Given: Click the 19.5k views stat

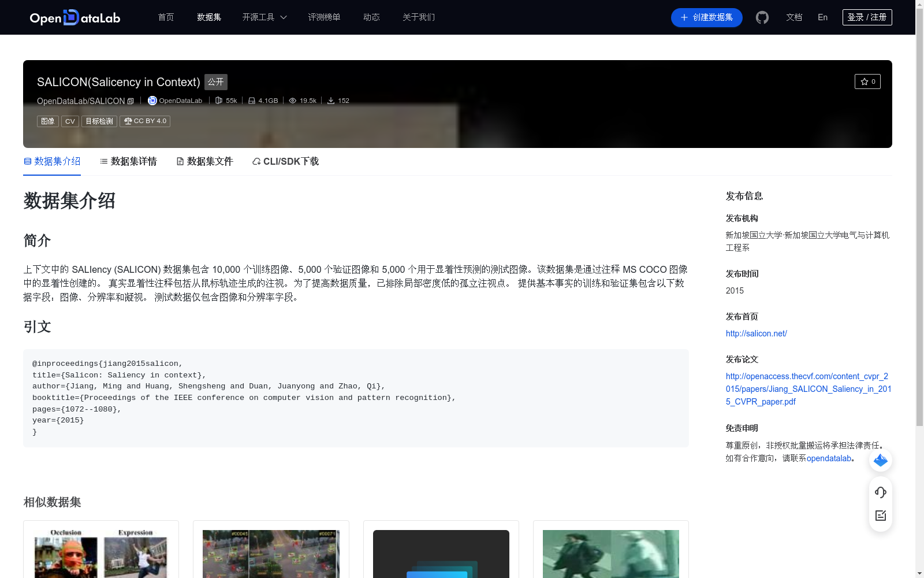Looking at the screenshot, I should tap(303, 101).
